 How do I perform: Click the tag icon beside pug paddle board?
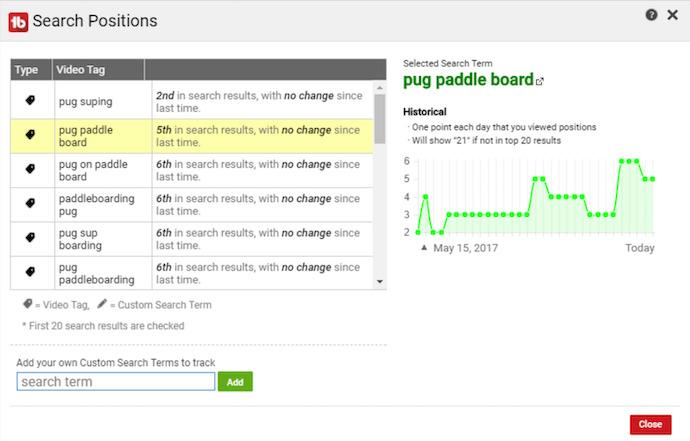[x=30, y=135]
